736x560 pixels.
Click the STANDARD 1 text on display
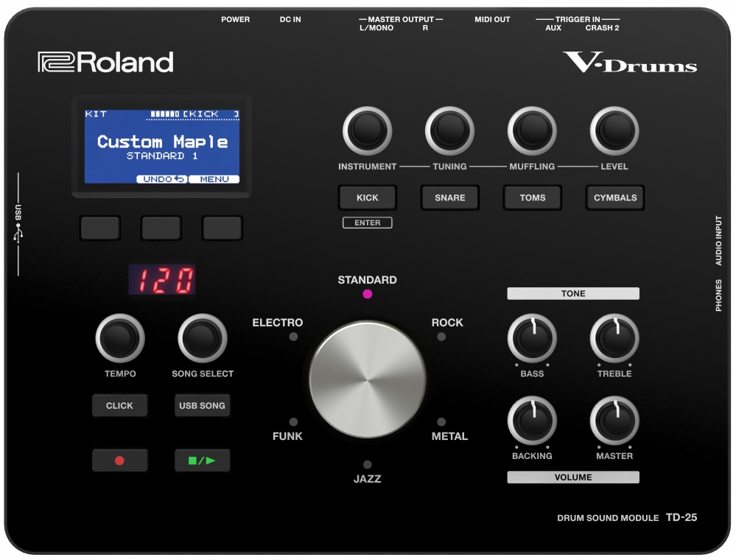[x=162, y=156]
